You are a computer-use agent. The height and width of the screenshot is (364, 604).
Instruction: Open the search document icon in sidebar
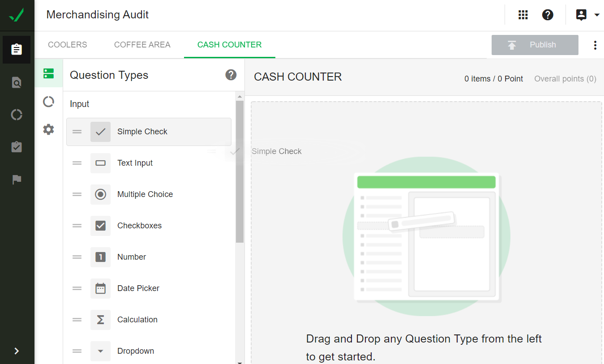pyautogui.click(x=17, y=82)
